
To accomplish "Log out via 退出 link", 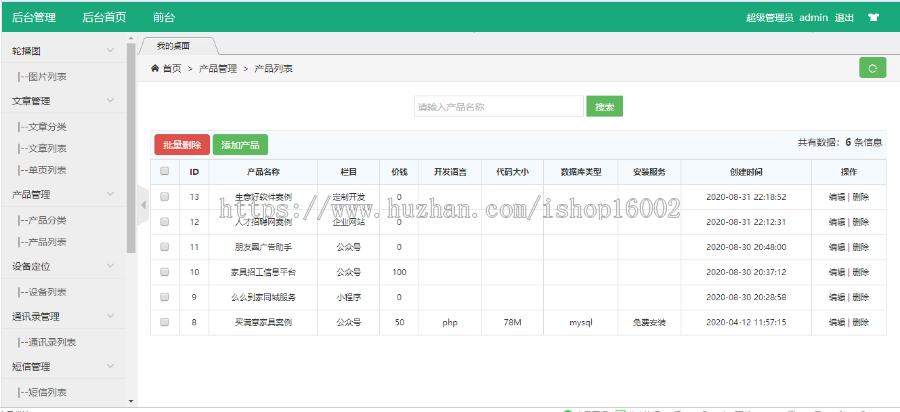I will point(844,17).
